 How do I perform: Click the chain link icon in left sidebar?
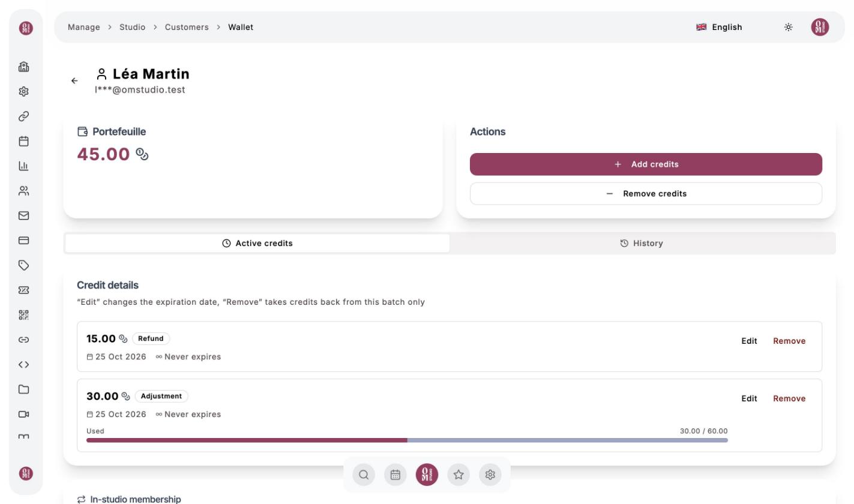(x=24, y=116)
